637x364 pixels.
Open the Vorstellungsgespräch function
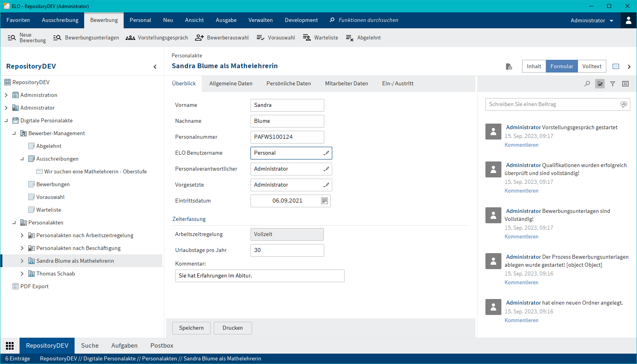tap(157, 38)
